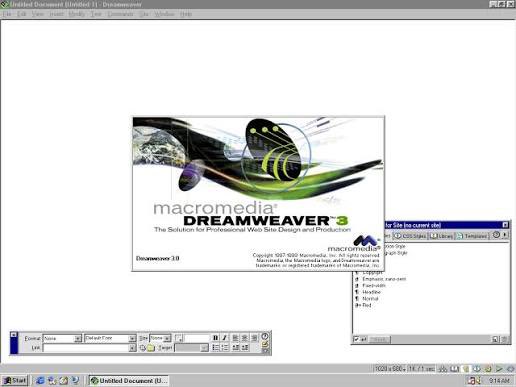Image resolution: width=516 pixels, height=387 pixels.
Task: Open CSS Styles from status bar launcher
Action: point(477,369)
